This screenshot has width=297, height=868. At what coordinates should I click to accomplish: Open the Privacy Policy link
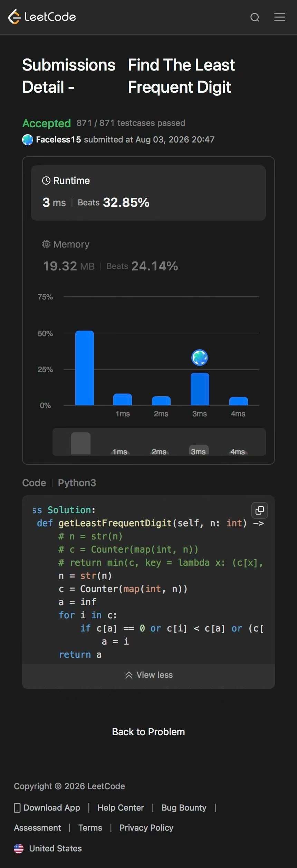click(146, 828)
